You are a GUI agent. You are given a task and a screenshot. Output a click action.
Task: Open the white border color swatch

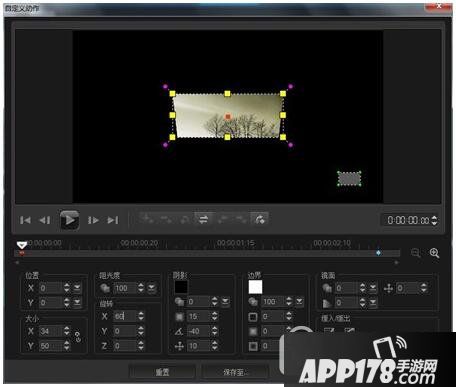(x=255, y=287)
